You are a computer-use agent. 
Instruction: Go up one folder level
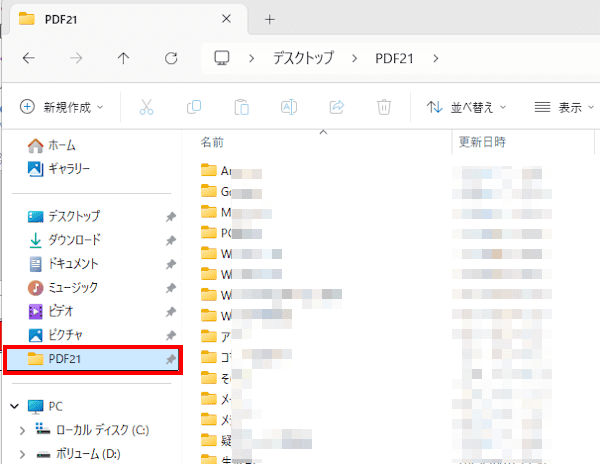tap(123, 58)
